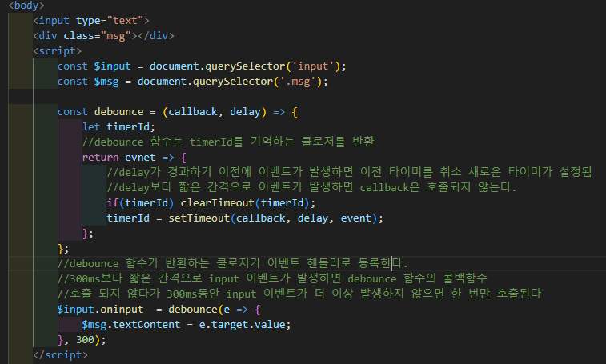Click the input type="text" line
Screen dimensions: 606x364
(x=91, y=21)
